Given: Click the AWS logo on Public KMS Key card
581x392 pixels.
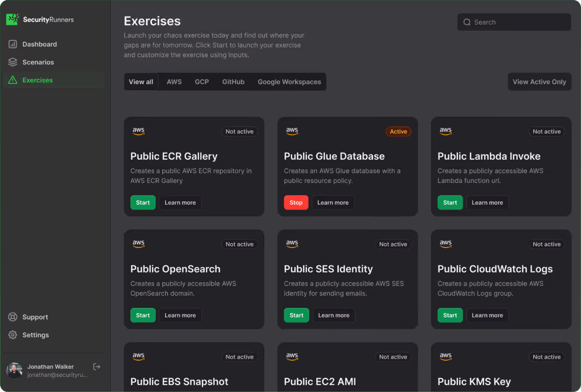Looking at the screenshot, I should tap(445, 357).
